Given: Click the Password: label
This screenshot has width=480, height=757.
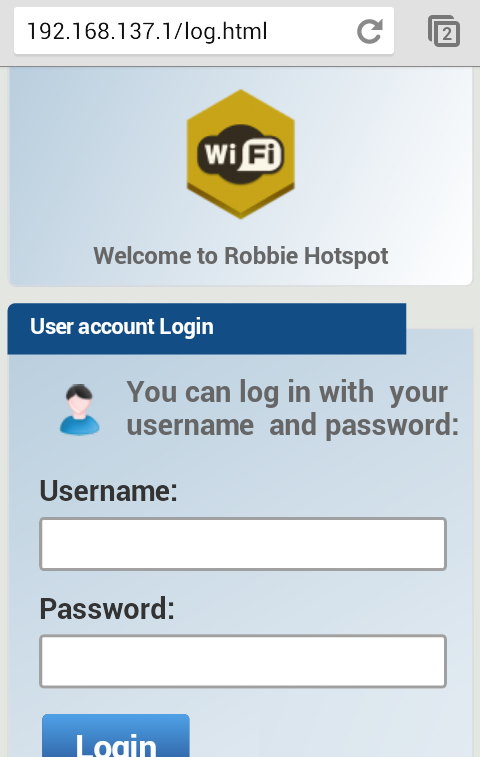Looking at the screenshot, I should (x=107, y=609).
